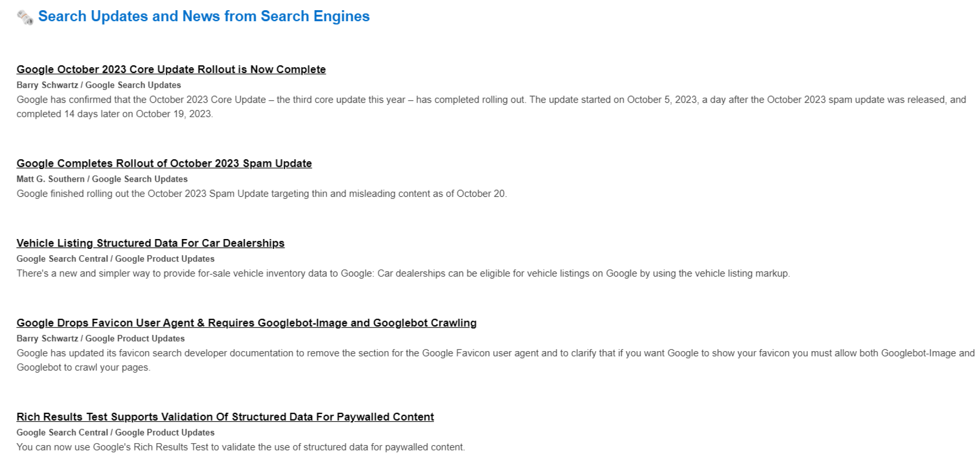Click the Core Update summary paragraph
980x456 pixels.
click(491, 107)
